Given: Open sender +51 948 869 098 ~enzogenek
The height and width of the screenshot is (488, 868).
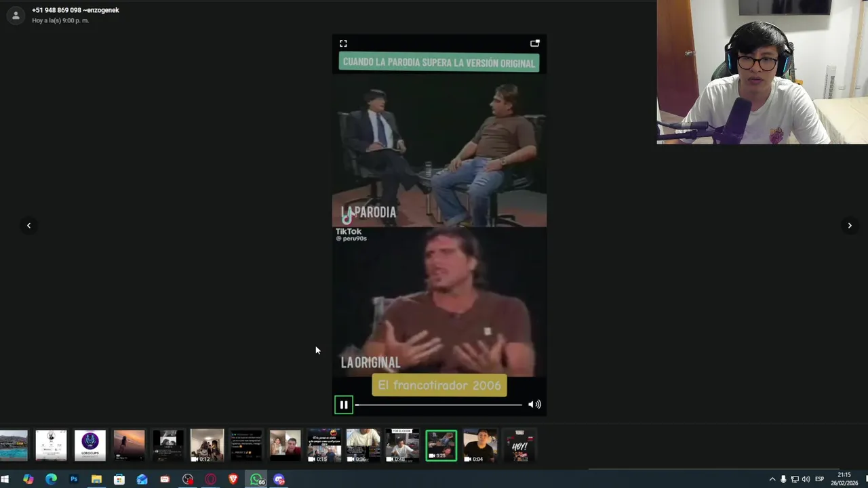Looking at the screenshot, I should point(75,10).
